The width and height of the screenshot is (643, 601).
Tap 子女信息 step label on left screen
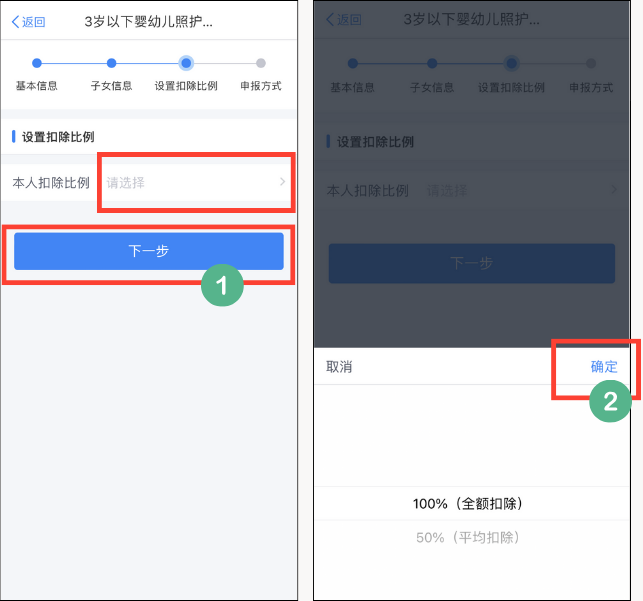pyautogui.click(x=111, y=86)
